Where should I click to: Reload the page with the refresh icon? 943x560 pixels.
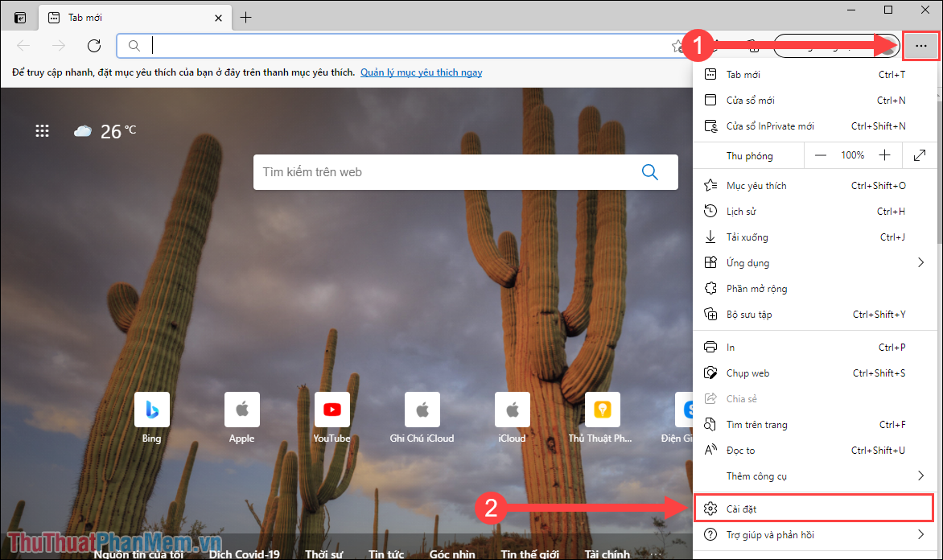[x=93, y=46]
